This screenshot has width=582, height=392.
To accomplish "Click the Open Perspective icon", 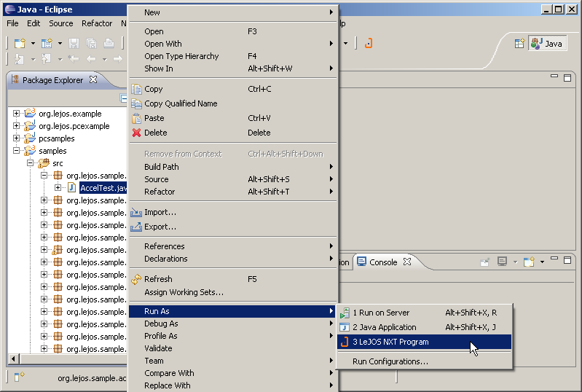I will click(519, 44).
